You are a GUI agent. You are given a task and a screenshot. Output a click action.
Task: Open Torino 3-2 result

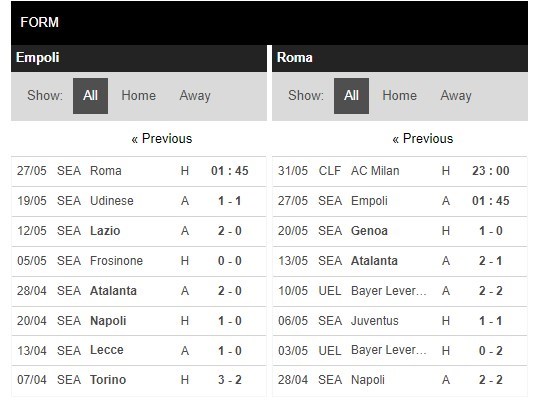(139, 381)
